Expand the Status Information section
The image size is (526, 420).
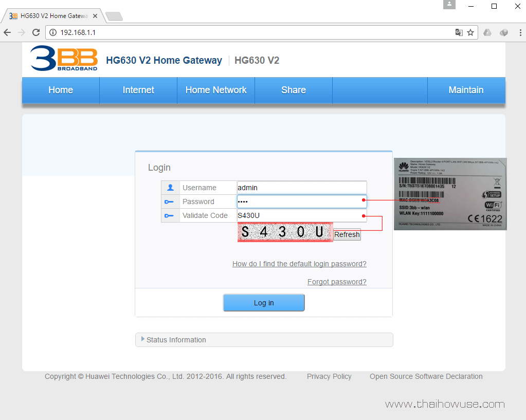pyautogui.click(x=264, y=340)
